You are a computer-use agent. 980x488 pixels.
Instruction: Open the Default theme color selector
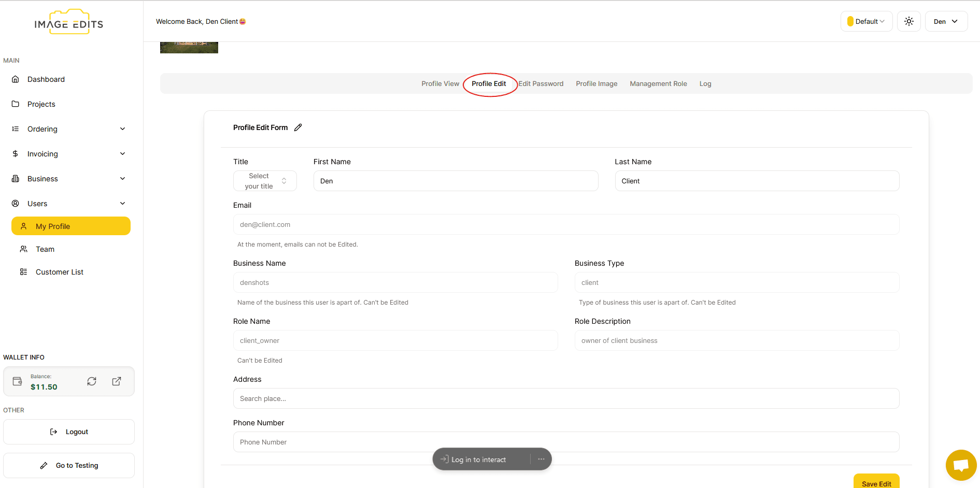pyautogui.click(x=866, y=21)
